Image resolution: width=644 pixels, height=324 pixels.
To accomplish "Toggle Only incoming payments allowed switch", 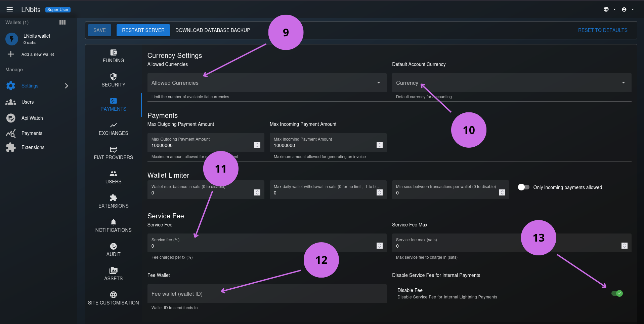I will 523,187.
